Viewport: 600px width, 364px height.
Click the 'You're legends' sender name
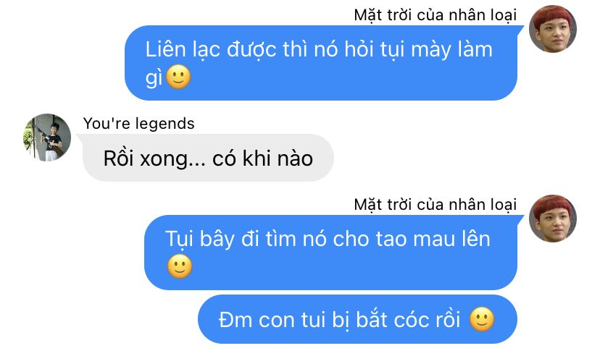(139, 124)
